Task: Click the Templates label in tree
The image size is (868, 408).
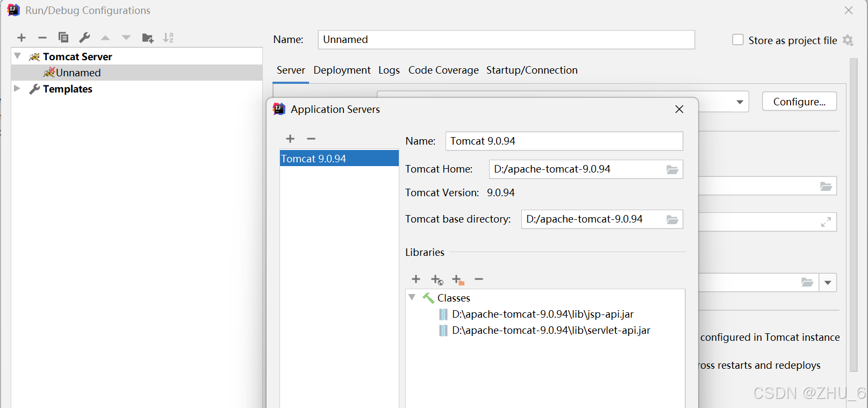Action: point(68,89)
